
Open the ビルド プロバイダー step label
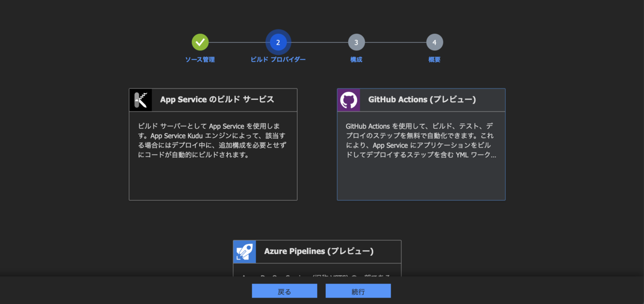278,60
